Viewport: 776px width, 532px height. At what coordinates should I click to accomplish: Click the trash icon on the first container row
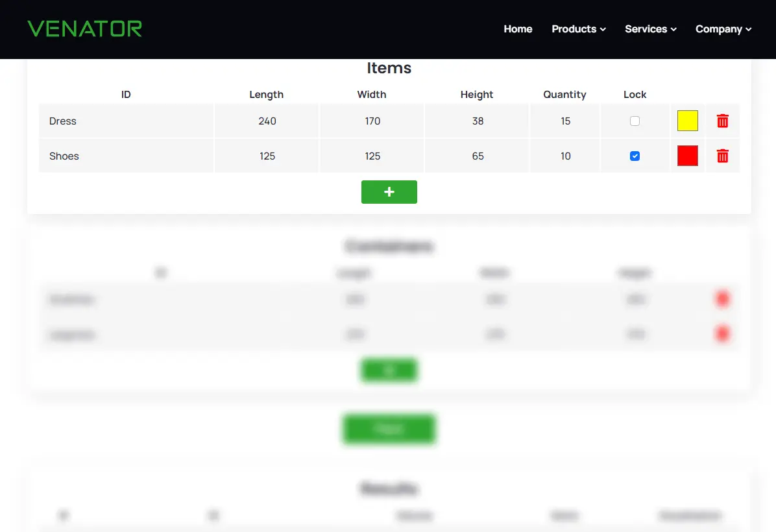click(722, 298)
